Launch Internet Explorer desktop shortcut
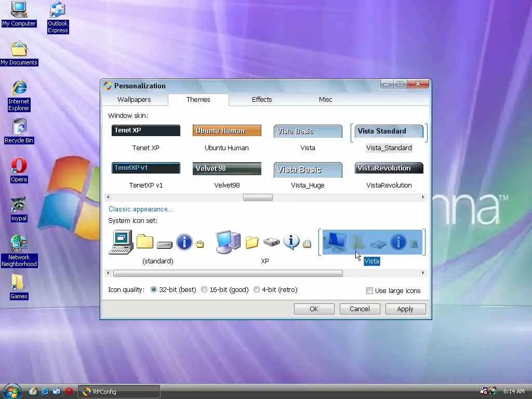Viewport: 532px width, 399px height. [19, 96]
